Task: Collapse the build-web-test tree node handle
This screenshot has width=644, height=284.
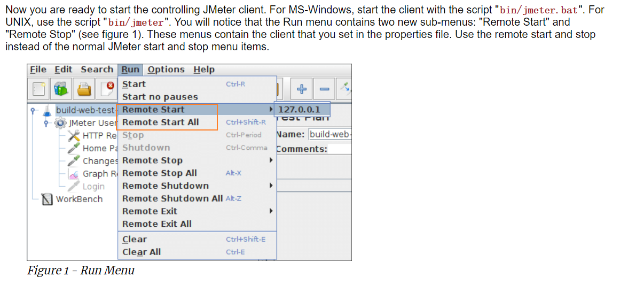Action: tap(33, 111)
